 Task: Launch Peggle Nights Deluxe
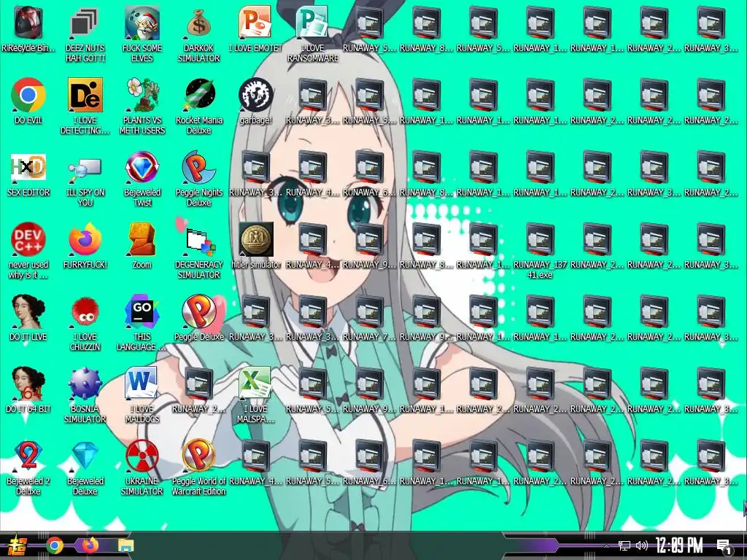click(x=198, y=168)
